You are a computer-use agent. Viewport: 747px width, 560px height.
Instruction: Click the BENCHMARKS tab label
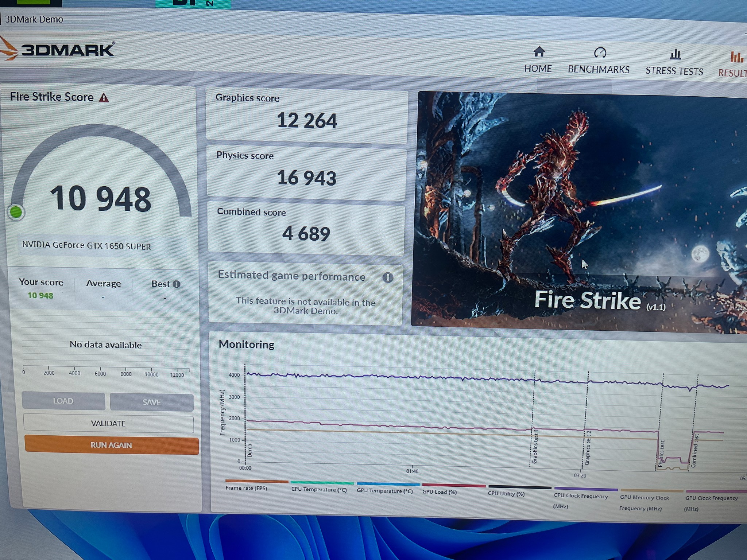click(599, 70)
